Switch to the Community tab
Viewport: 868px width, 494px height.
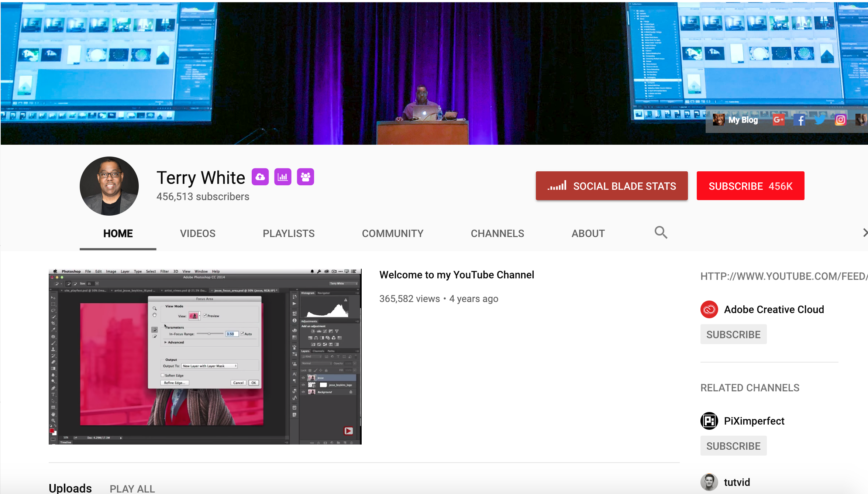393,233
